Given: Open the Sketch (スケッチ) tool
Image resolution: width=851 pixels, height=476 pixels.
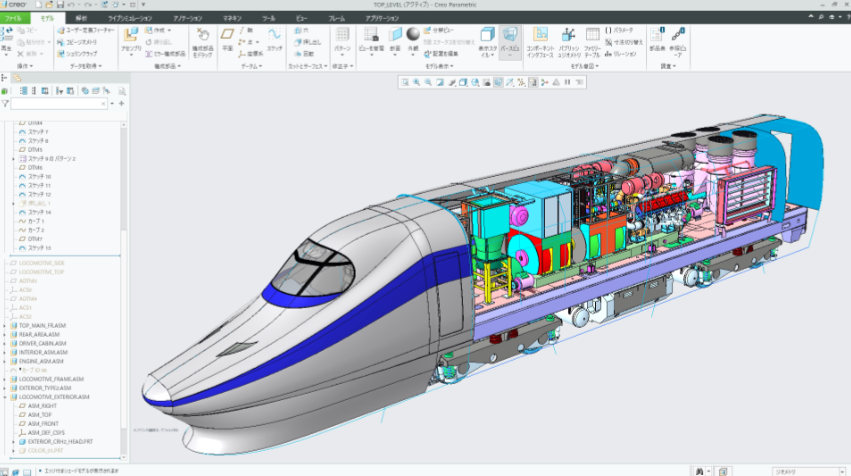Looking at the screenshot, I should 273,38.
